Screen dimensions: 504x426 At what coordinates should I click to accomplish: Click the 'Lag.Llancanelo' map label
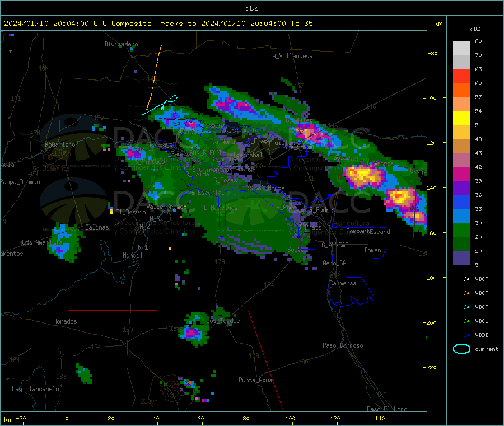(x=35, y=390)
